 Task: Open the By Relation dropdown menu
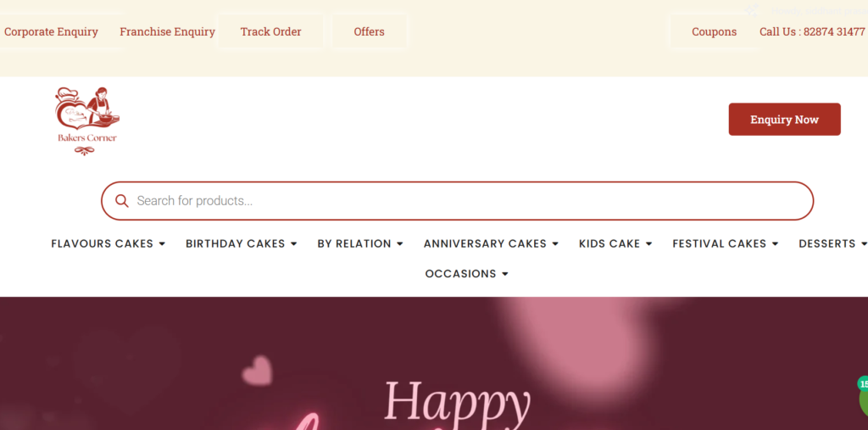pos(360,243)
